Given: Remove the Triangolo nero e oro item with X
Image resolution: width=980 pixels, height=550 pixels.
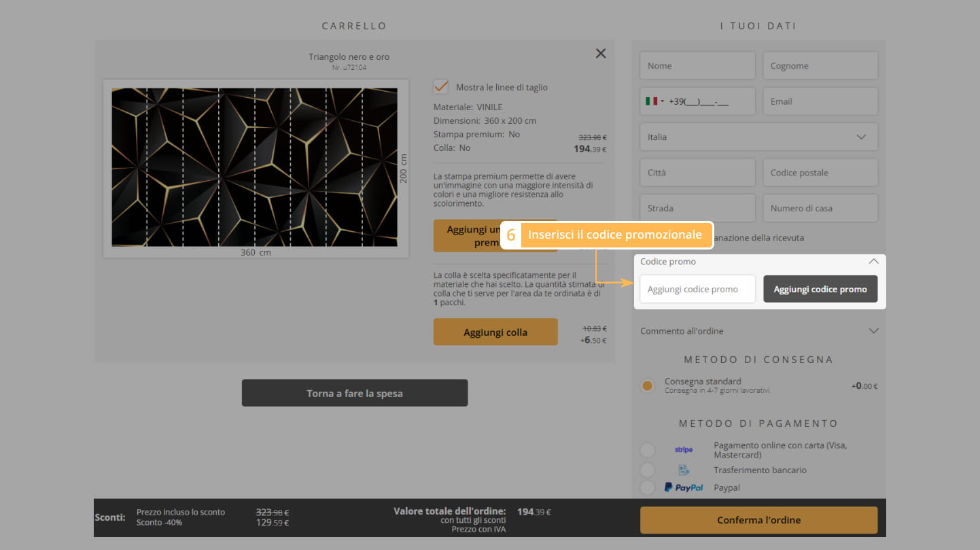Looking at the screenshot, I should 600,54.
